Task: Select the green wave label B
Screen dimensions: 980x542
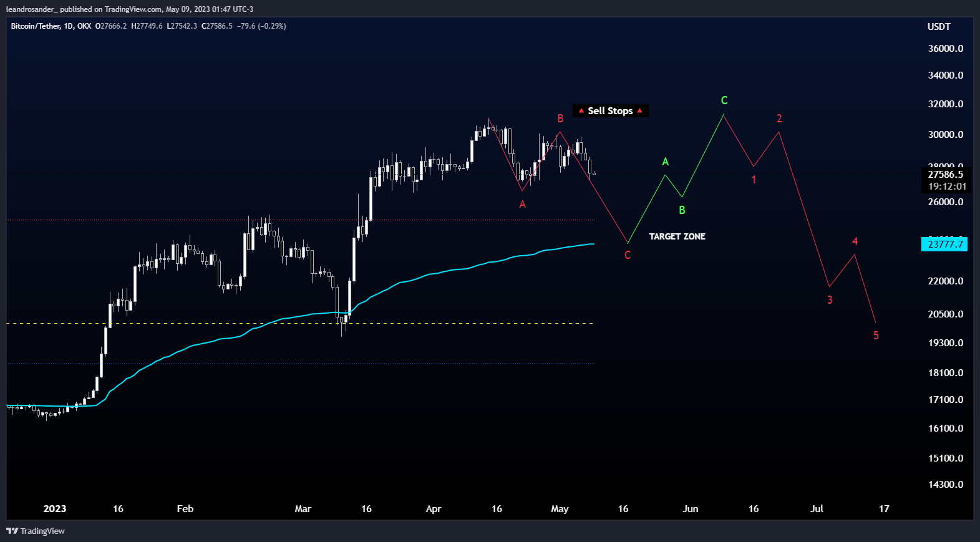Action: click(x=682, y=210)
